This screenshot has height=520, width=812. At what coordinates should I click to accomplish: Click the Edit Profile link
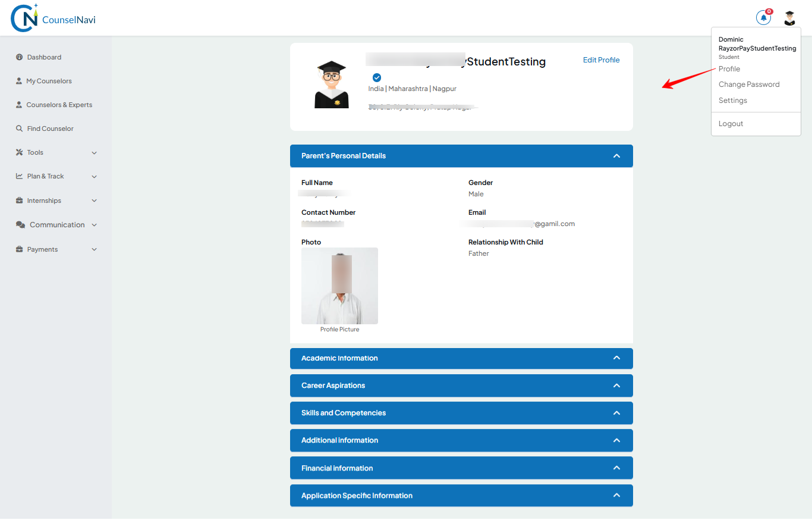coord(601,59)
